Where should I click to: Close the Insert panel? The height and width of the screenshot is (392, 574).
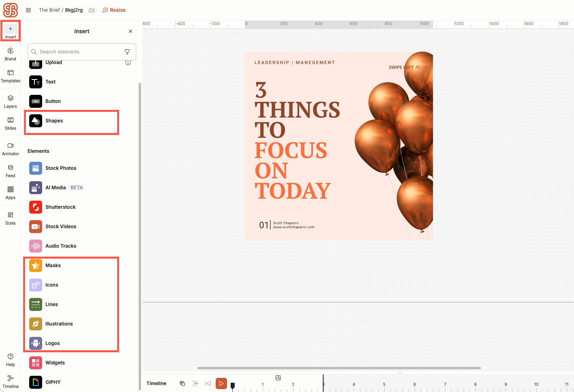point(131,31)
